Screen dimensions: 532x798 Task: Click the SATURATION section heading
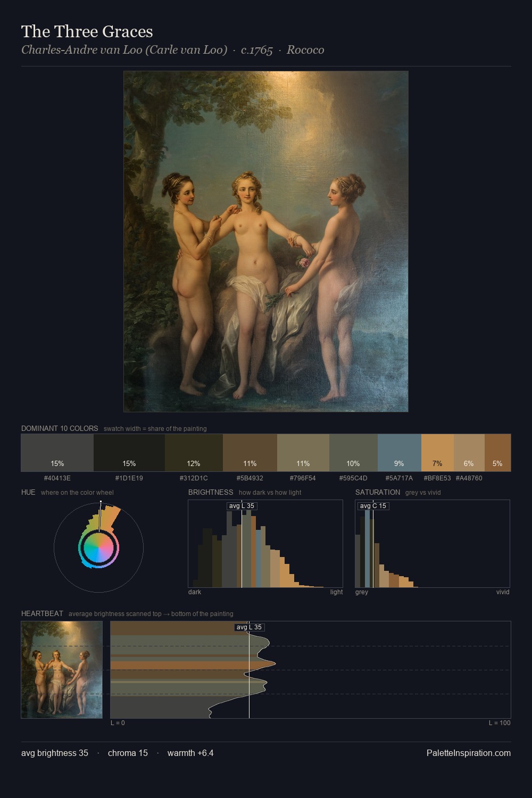point(378,492)
